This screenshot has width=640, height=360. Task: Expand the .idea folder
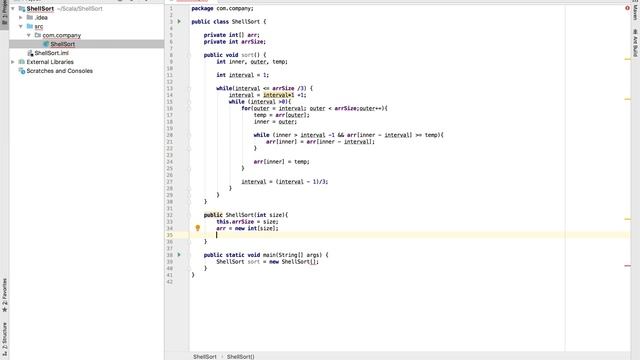point(21,18)
